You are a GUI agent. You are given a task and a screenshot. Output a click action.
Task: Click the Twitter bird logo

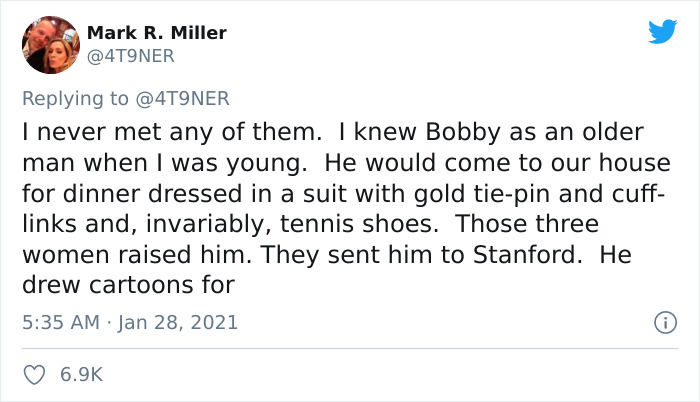pyautogui.click(x=662, y=32)
